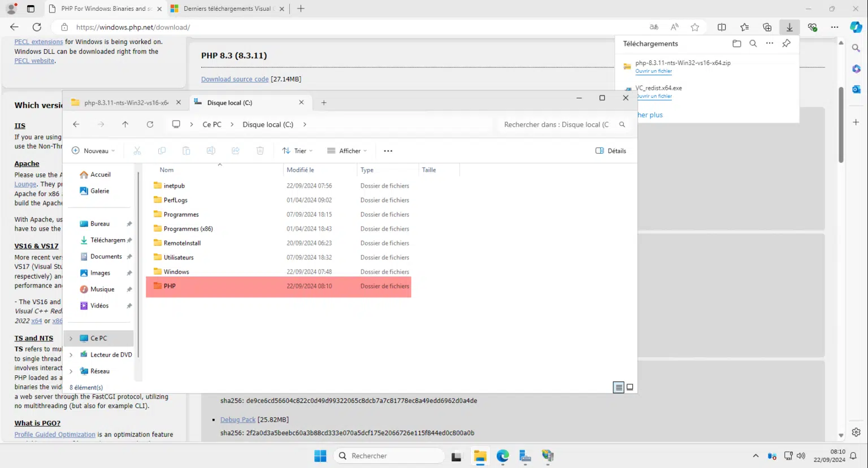
Task: Click the Download source code link
Action: (x=235, y=79)
